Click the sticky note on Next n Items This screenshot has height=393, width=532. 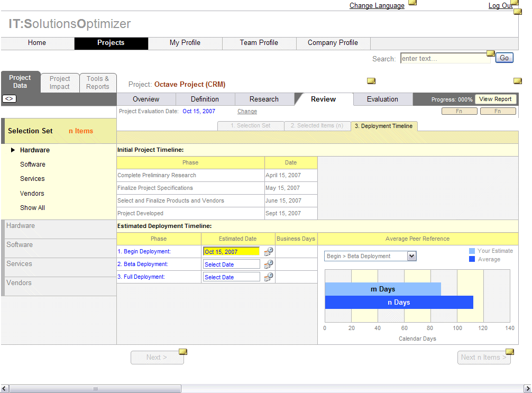[510, 352]
